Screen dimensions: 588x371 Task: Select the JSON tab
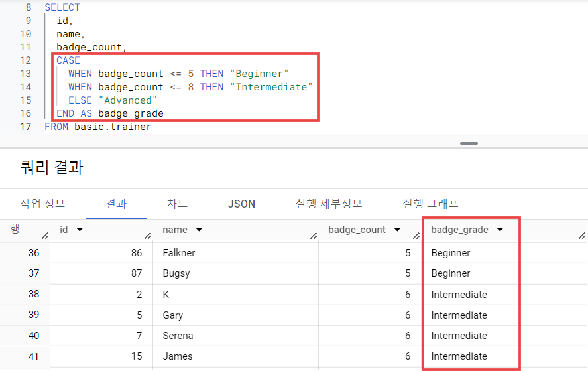click(241, 204)
